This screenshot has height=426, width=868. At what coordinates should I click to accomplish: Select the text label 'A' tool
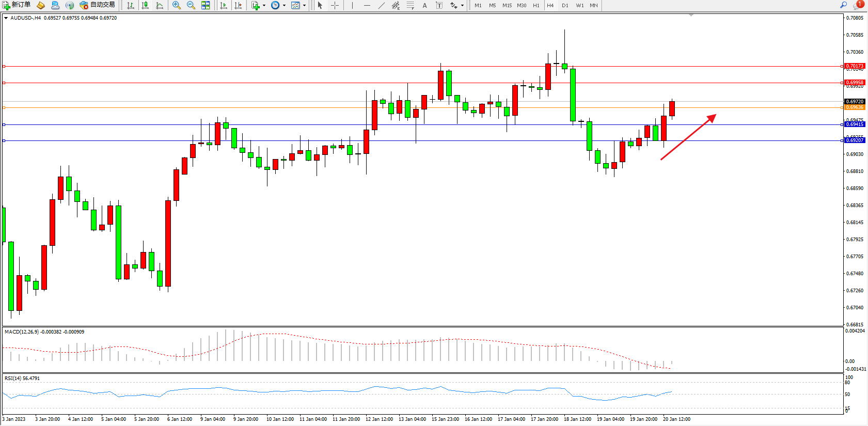pos(424,5)
